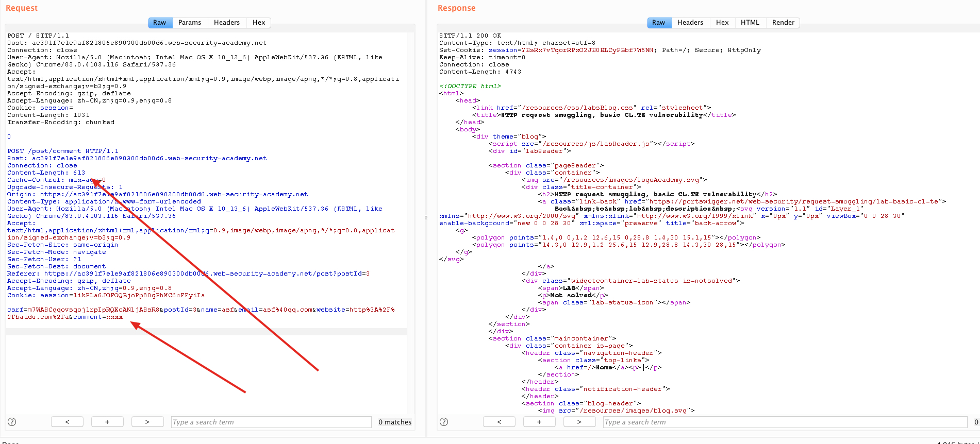Click 'Sec-Fetch-Mode: navigate' line
Viewport: 980px width, 444px height.
[57, 252]
